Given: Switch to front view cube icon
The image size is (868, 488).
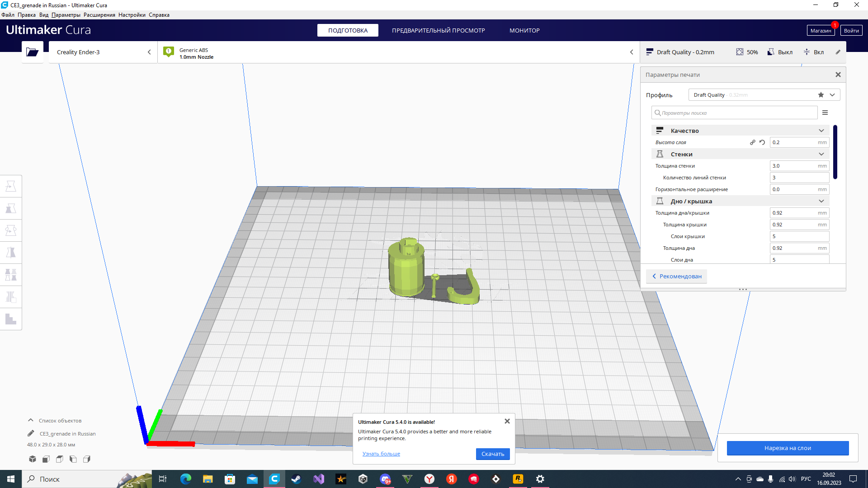Looking at the screenshot, I should coord(46,459).
